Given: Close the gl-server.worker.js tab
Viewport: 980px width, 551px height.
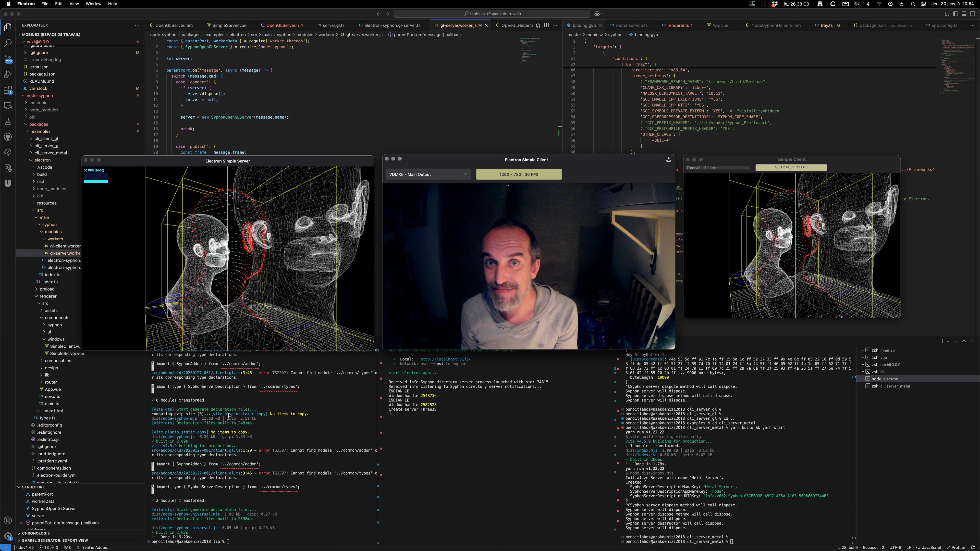Looking at the screenshot, I should click(x=486, y=26).
